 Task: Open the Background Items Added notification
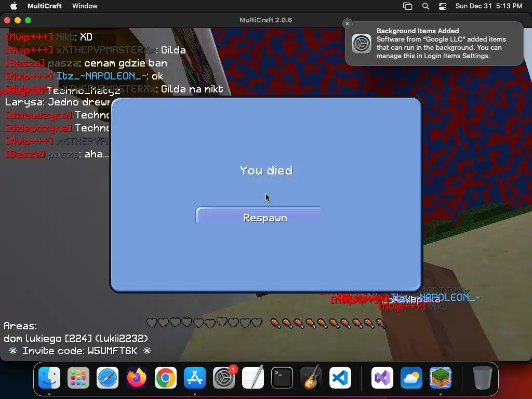tap(434, 44)
